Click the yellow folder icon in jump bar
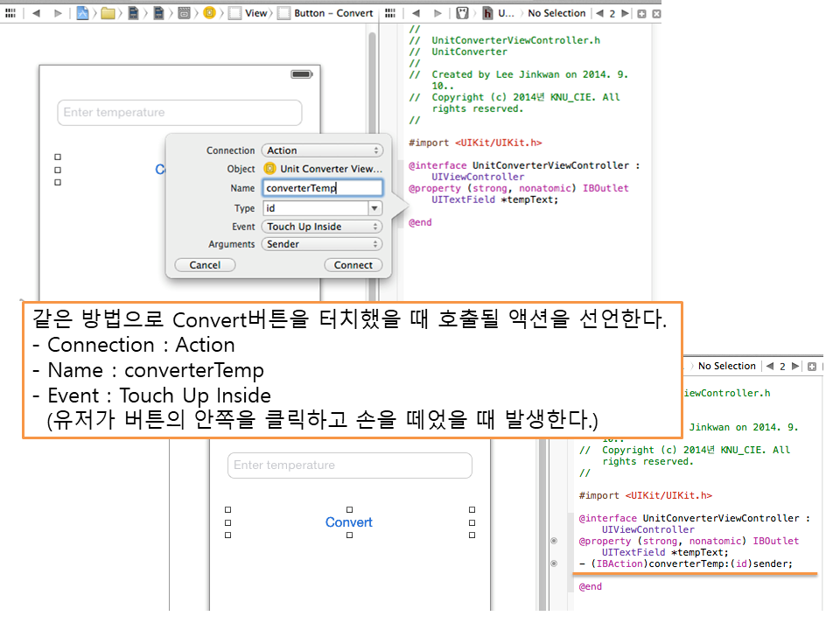Viewport: 840px width, 630px height. pos(108,13)
